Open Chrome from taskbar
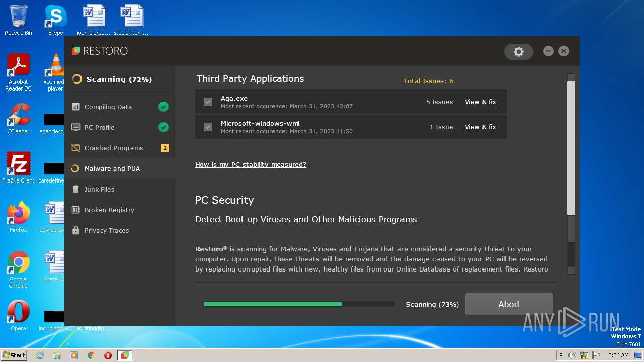Image resolution: width=644 pixels, height=362 pixels. [x=91, y=355]
